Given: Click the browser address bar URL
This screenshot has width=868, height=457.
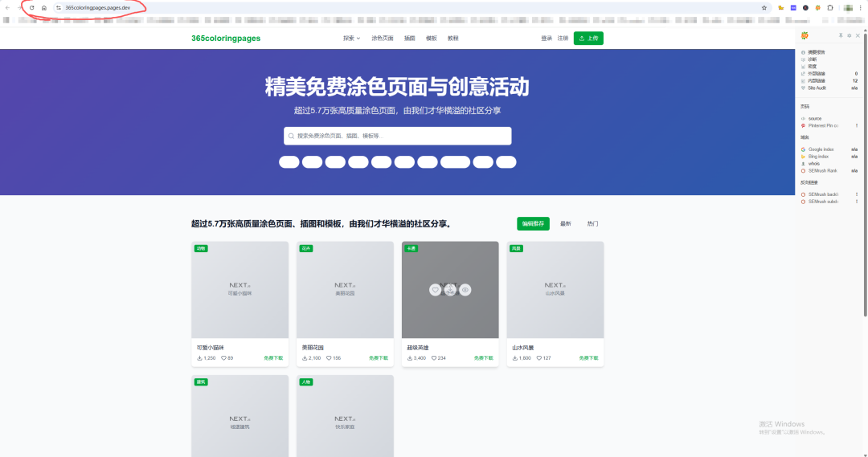Looking at the screenshot, I should (98, 8).
